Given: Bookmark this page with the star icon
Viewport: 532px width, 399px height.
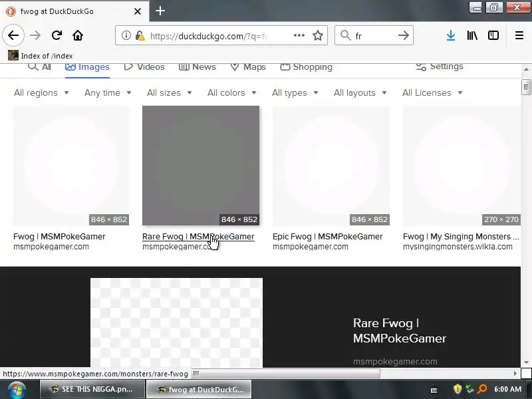Looking at the screenshot, I should [x=318, y=35].
